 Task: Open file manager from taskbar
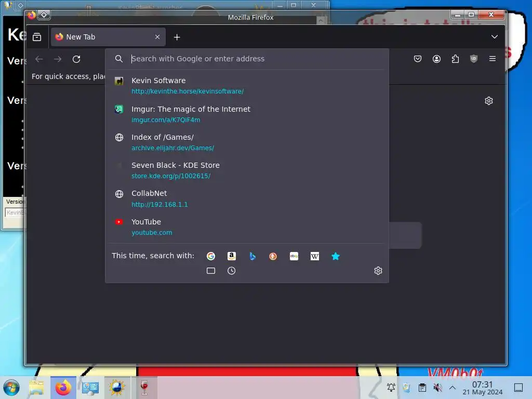click(37, 388)
